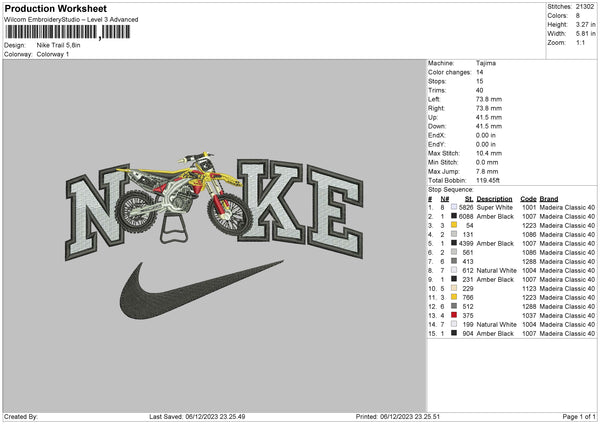Click the dark gray swatch beside 413 stitches
The height and width of the screenshot is (424, 600).
[454, 261]
